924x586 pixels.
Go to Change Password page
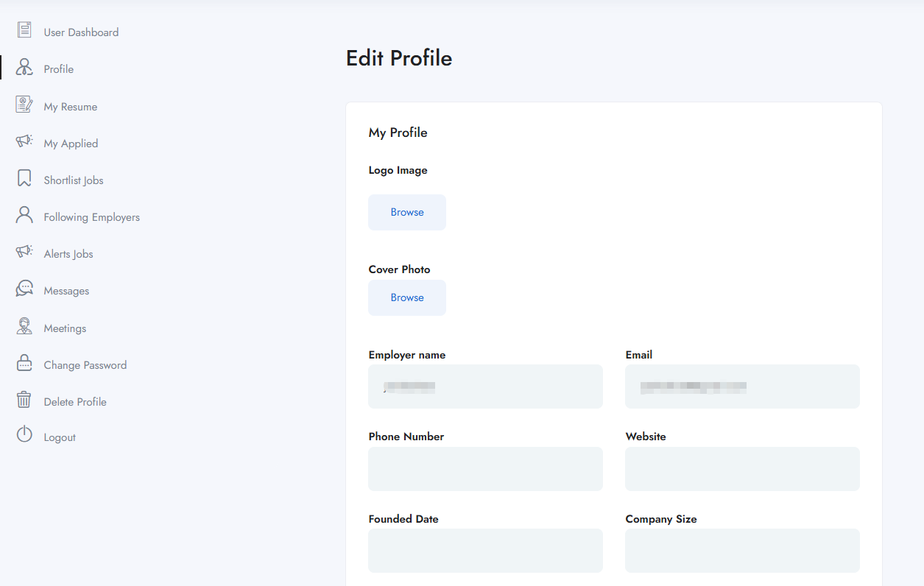[85, 365]
